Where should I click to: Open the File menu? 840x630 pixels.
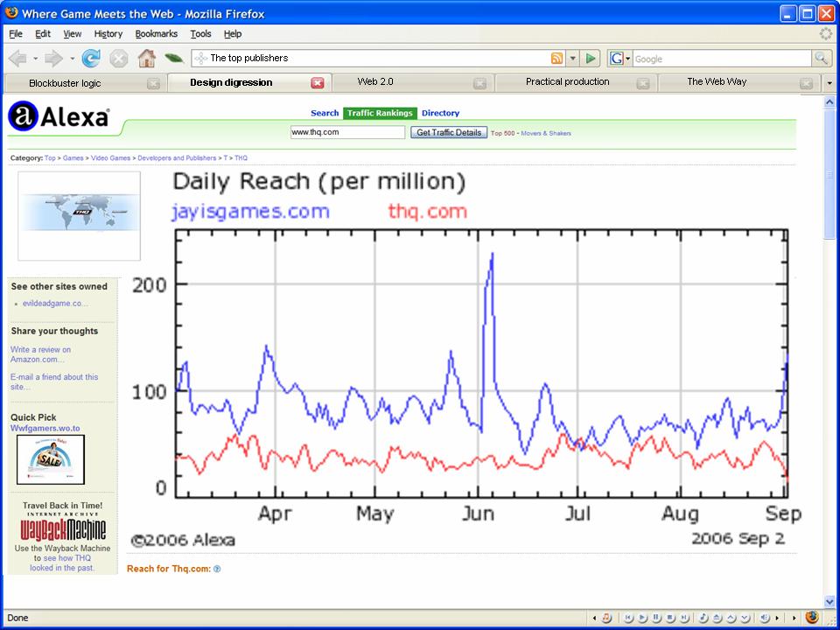click(x=16, y=34)
